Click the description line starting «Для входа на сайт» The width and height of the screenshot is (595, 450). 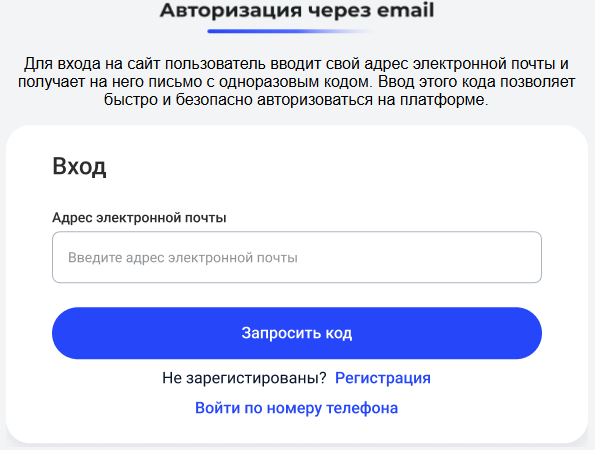point(297,64)
